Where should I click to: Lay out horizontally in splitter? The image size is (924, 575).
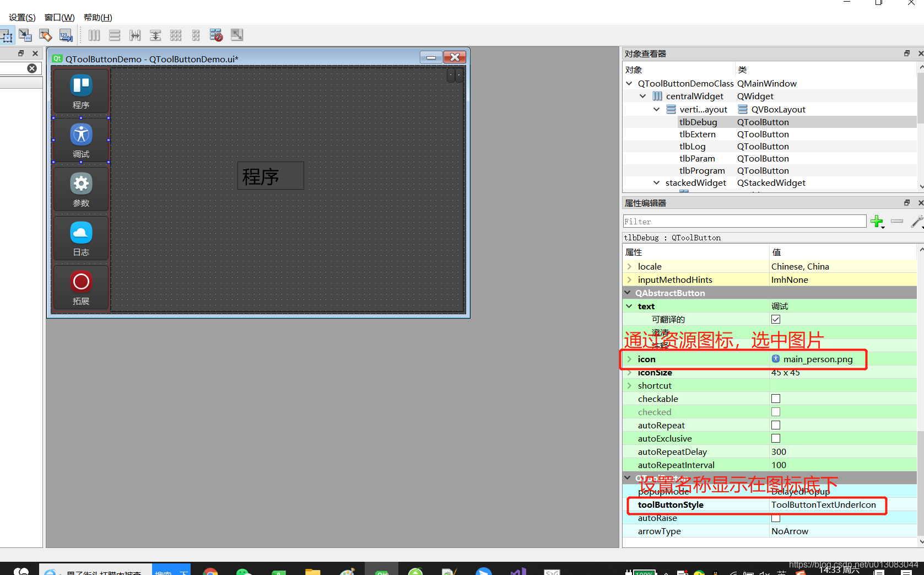135,35
